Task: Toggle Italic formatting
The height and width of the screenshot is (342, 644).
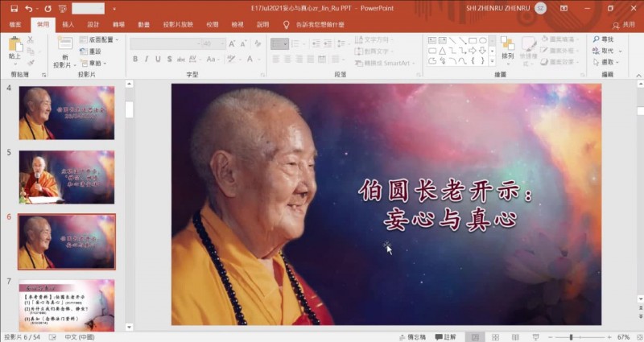Action: tap(147, 59)
